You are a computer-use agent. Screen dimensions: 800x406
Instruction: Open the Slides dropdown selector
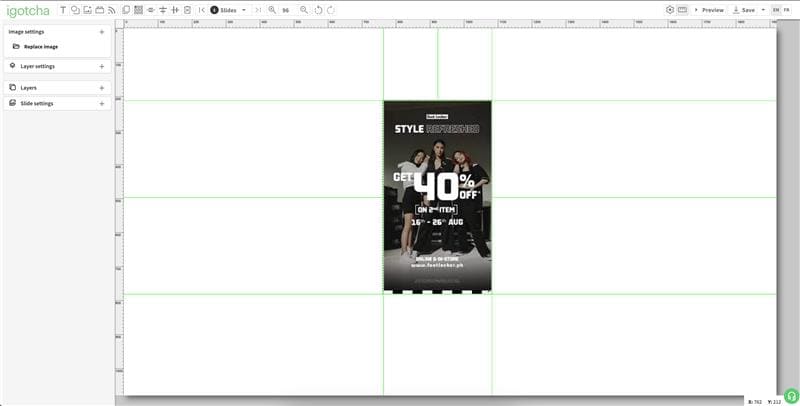click(229, 10)
